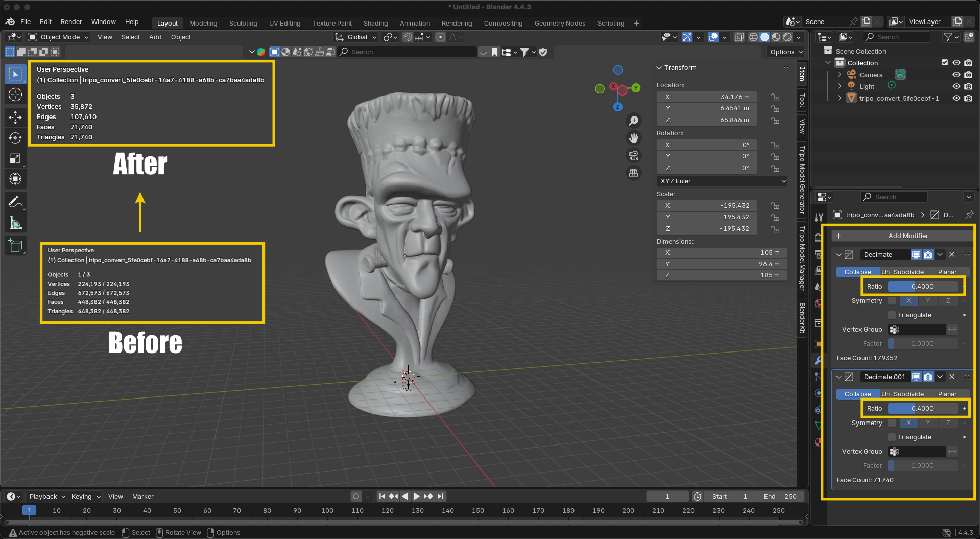Remove the first Decimate modifier
Screen dimensions: 980x539
click(x=952, y=255)
